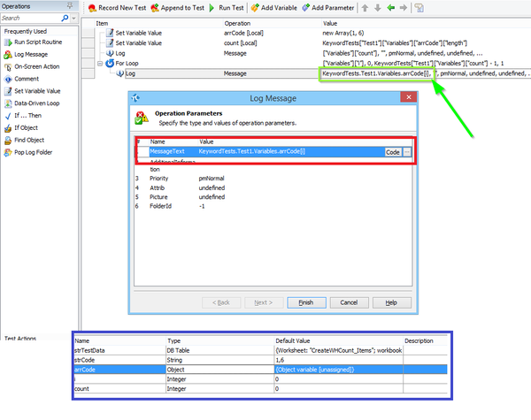Select If Object operation
Viewport: 531px width, 420px height.
pos(21,127)
